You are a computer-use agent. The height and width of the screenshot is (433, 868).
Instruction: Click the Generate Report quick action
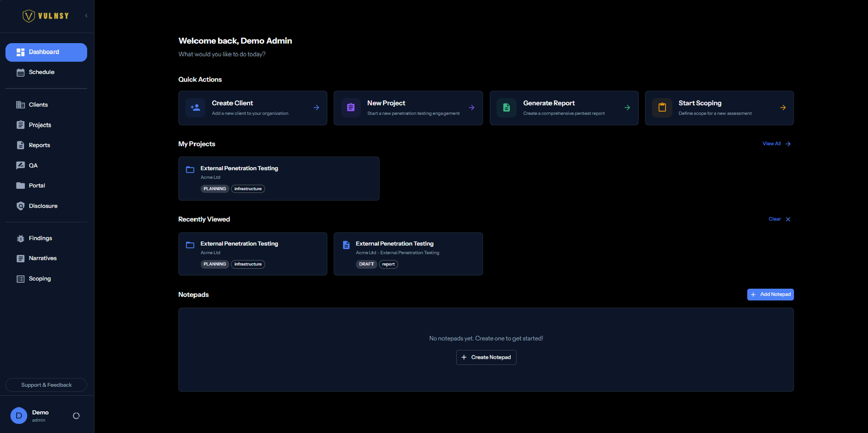(x=564, y=108)
